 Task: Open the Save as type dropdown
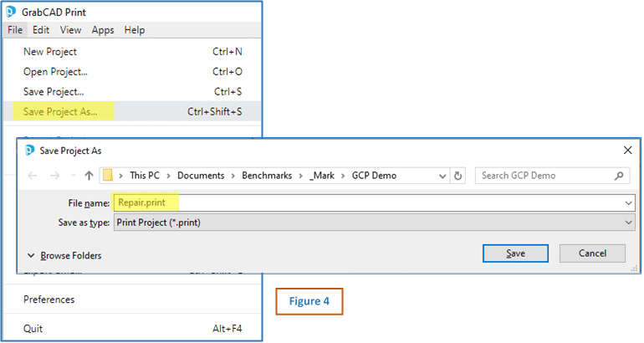tap(627, 222)
